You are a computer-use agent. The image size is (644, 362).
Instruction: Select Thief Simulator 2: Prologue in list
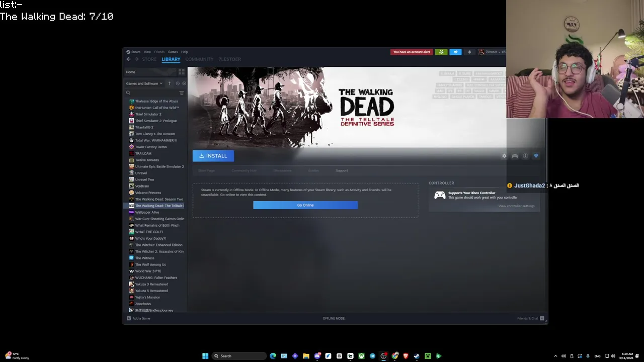tap(155, 121)
